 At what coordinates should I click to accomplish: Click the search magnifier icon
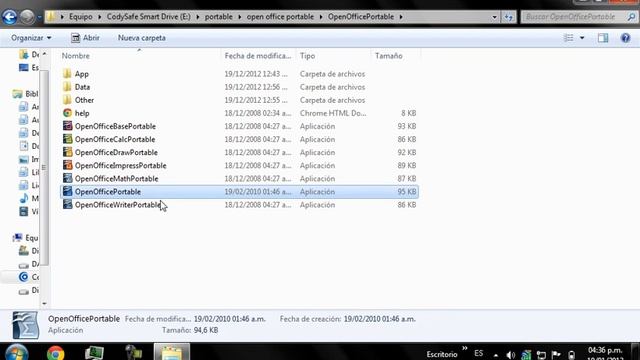[x=631, y=17]
